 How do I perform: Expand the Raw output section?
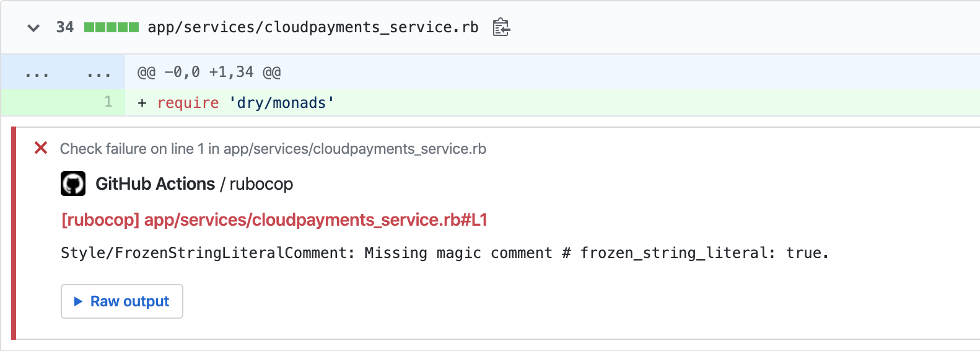point(122,301)
